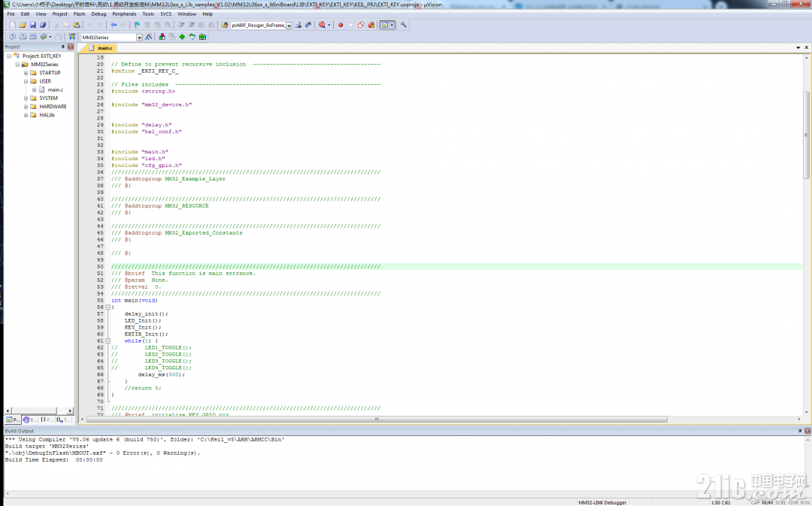812x506 pixels.
Task: Expand the main.c node in the tree
Action: coord(34,89)
